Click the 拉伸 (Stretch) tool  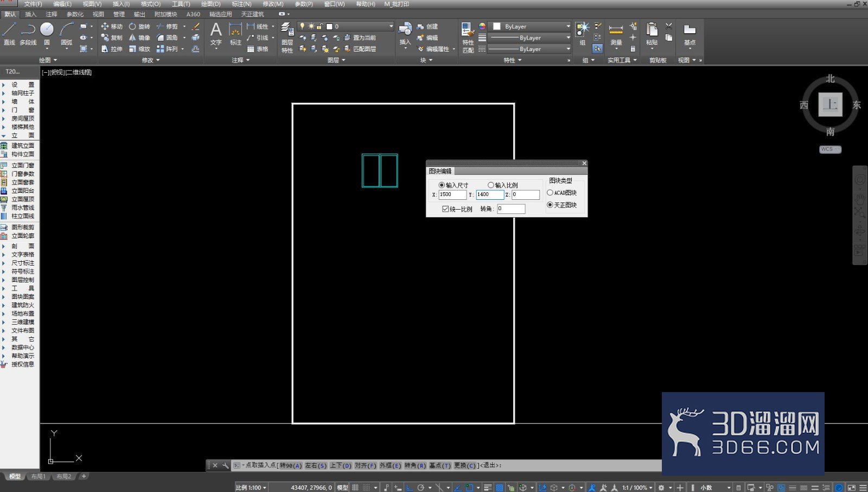[x=112, y=49]
